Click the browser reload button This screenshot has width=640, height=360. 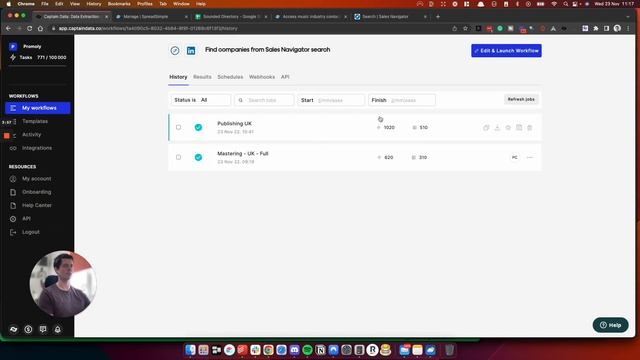(x=29, y=29)
